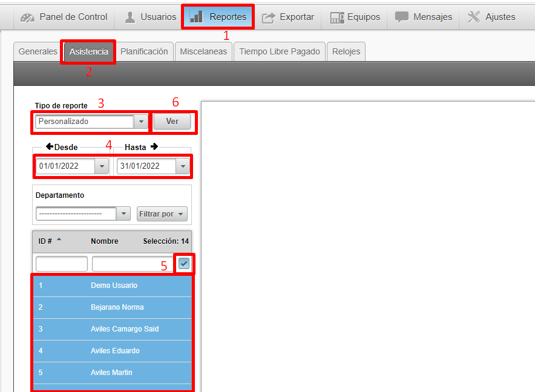535x392 pixels.
Task: Click the Equipos calculator icon
Action: coord(337,18)
